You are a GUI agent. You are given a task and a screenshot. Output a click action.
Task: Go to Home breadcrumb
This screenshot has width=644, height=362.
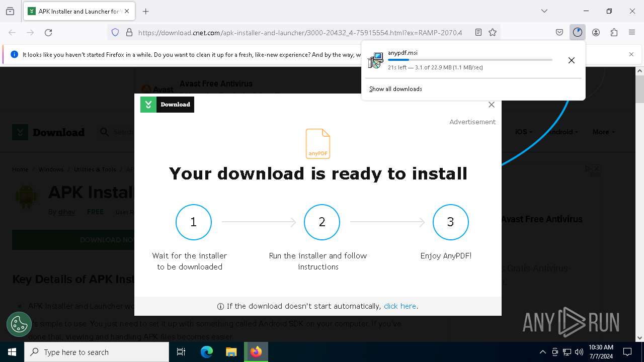pyautogui.click(x=20, y=169)
